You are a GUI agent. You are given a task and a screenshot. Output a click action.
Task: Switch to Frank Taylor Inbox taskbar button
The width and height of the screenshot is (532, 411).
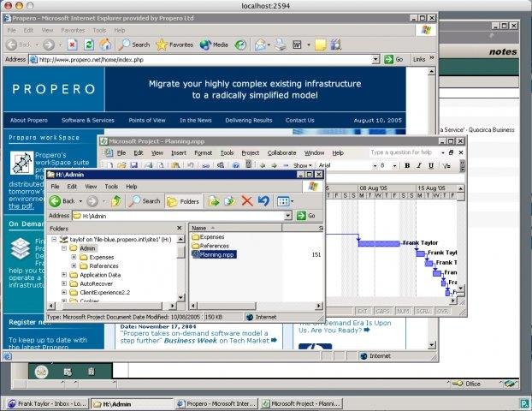pyautogui.click(x=47, y=403)
